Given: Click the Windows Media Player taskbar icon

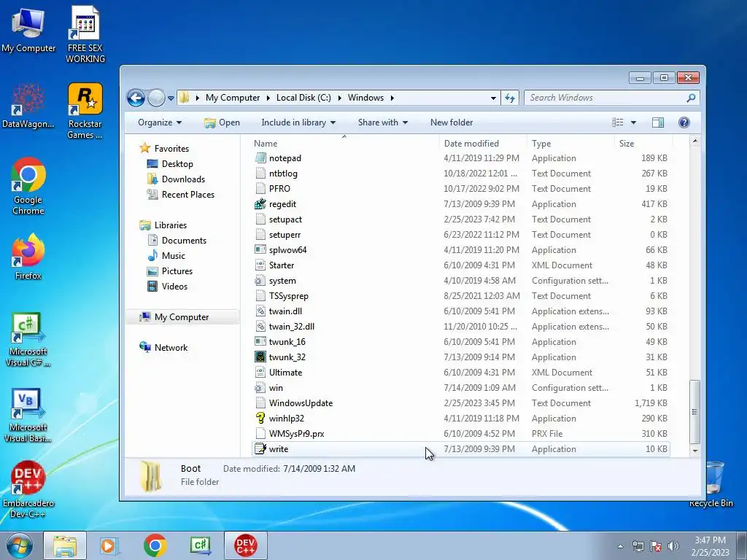Looking at the screenshot, I should click(109, 545).
